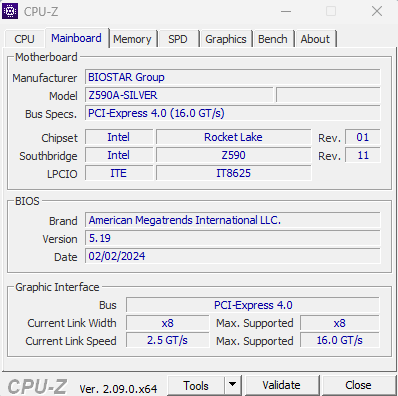
Task: Click the BIOSTAR Group manufacturer field
Action: pos(233,77)
